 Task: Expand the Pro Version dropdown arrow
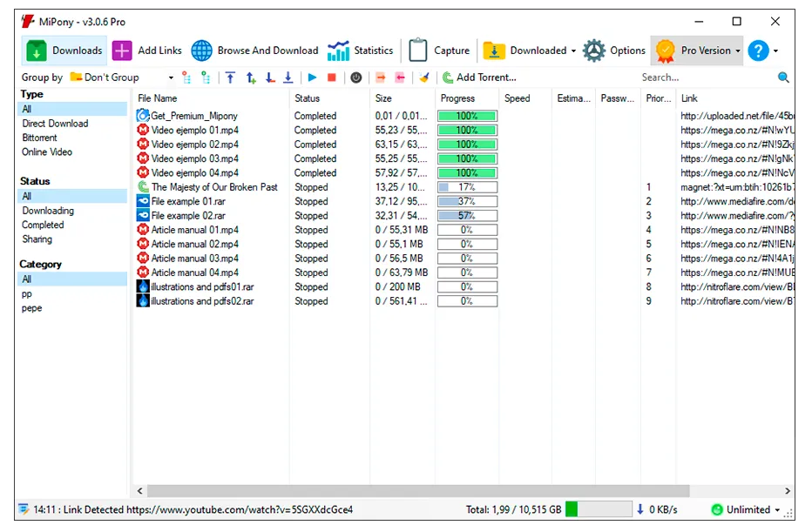tap(737, 51)
